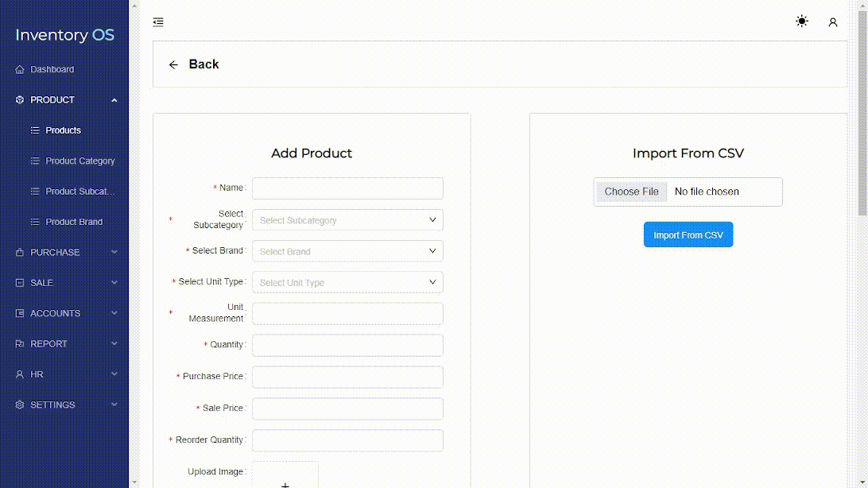The width and height of the screenshot is (868, 488).
Task: Focus the product Name input field
Action: [347, 188]
